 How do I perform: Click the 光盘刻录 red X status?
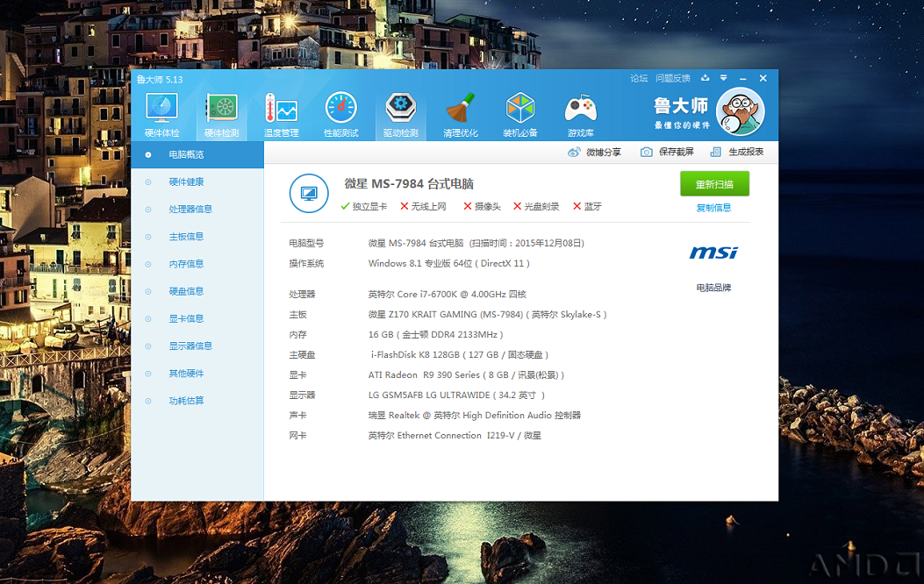click(x=535, y=206)
